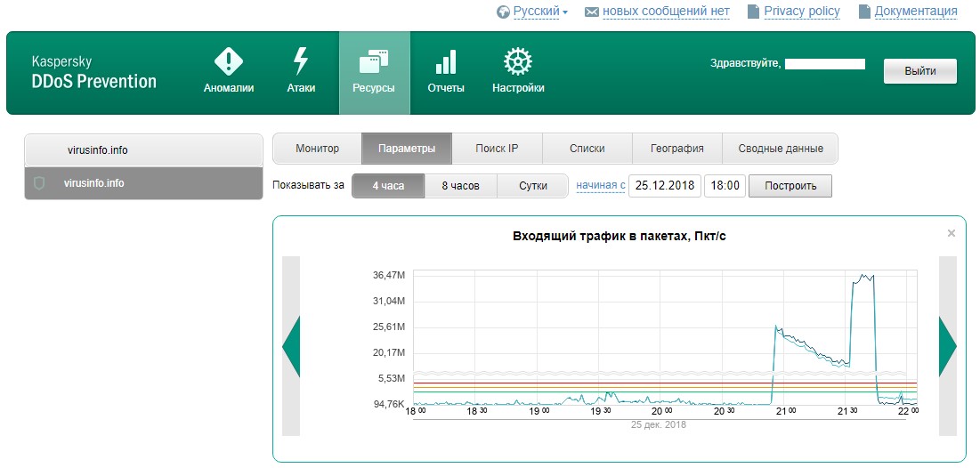This screenshot has width=980, height=468.
Task: Switch to the География tab
Action: click(x=676, y=149)
